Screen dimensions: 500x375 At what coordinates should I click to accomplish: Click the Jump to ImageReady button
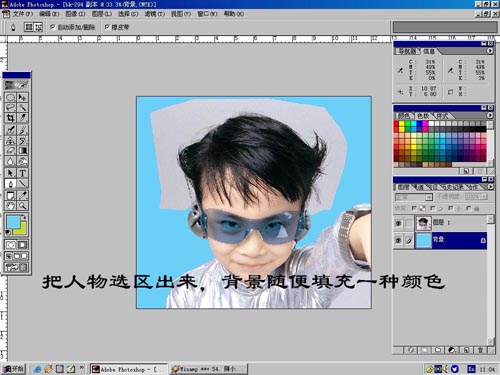(x=16, y=267)
